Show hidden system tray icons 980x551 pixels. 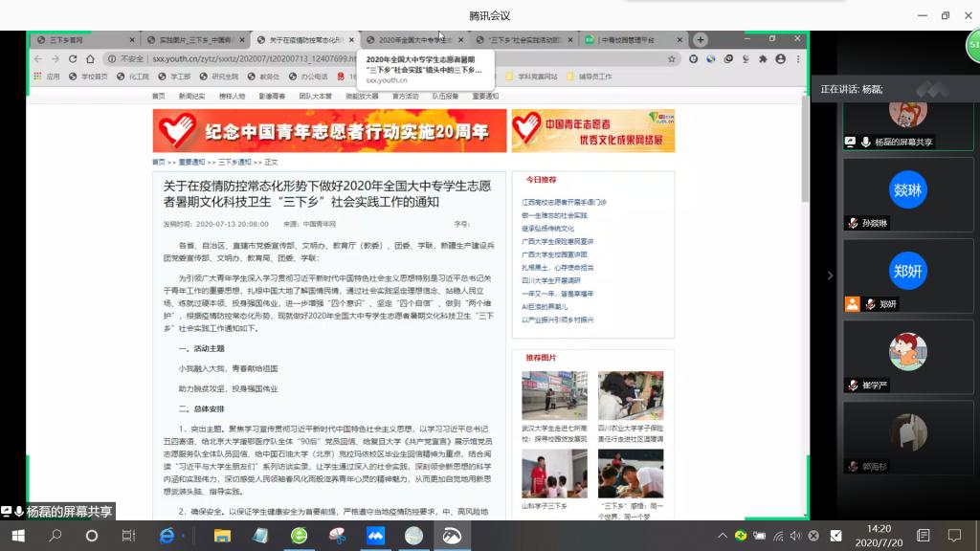point(723,536)
